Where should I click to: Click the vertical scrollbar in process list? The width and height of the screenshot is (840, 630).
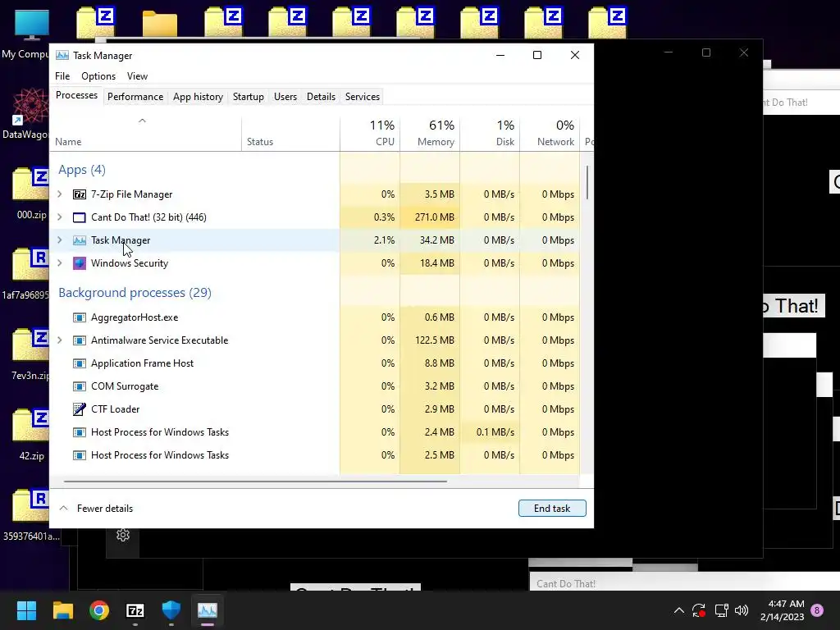pos(587,183)
